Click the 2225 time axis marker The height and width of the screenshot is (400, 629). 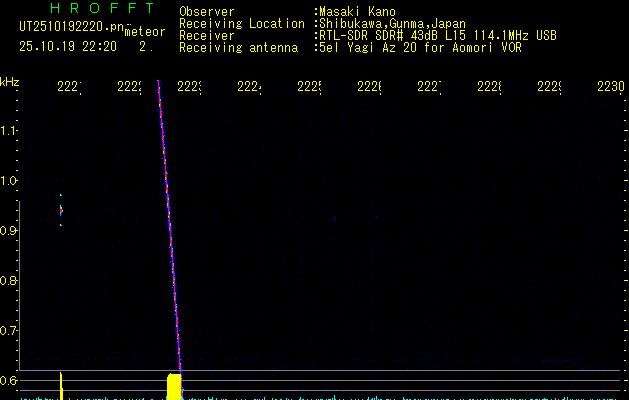(309, 88)
